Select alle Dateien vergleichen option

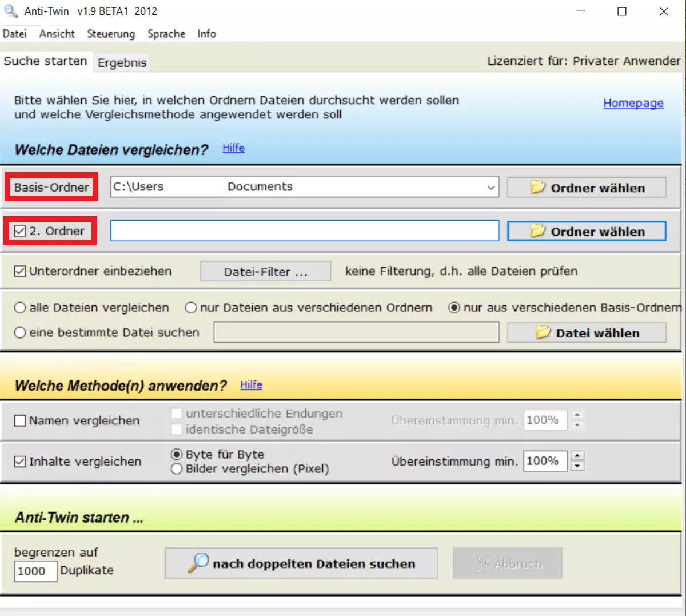click(20, 308)
